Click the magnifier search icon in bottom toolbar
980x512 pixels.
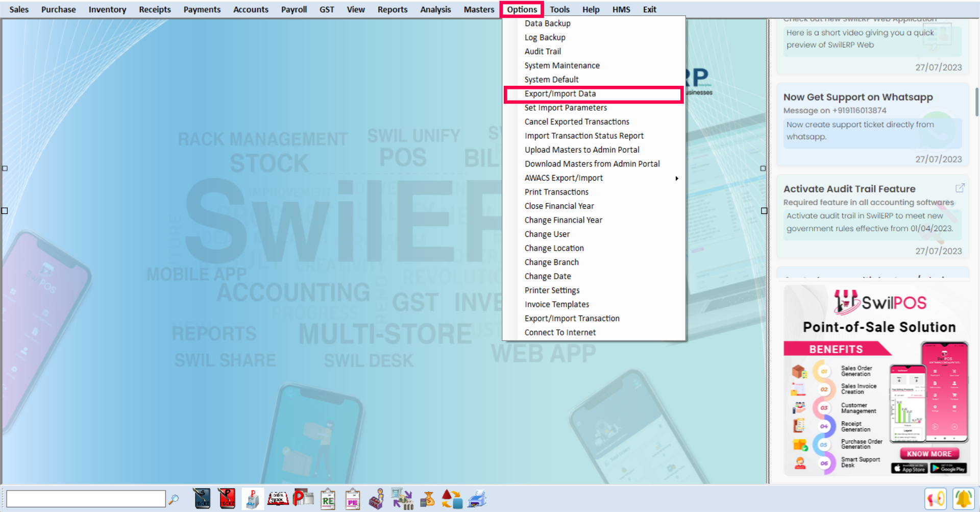pos(174,499)
